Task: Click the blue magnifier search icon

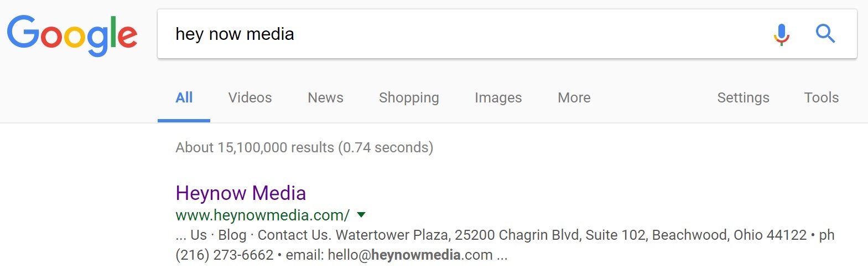Action: pos(825,34)
